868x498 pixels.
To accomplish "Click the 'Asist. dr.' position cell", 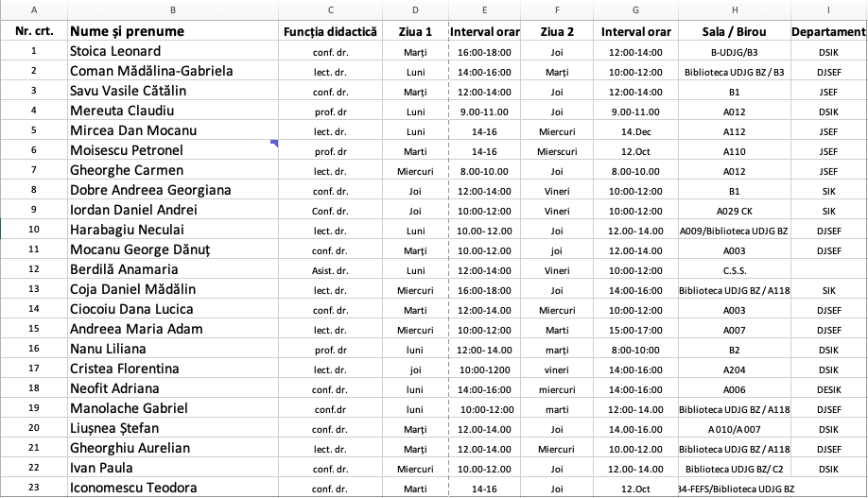I will click(330, 269).
